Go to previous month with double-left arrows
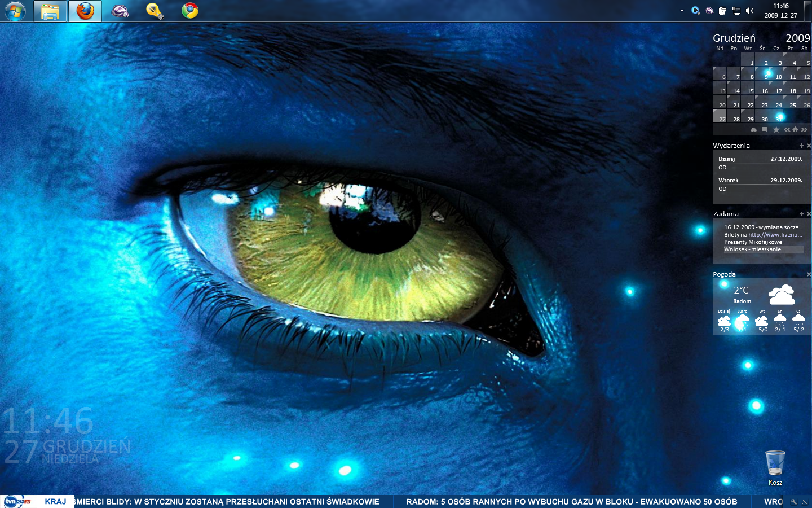This screenshot has height=508, width=812. pos(787,129)
